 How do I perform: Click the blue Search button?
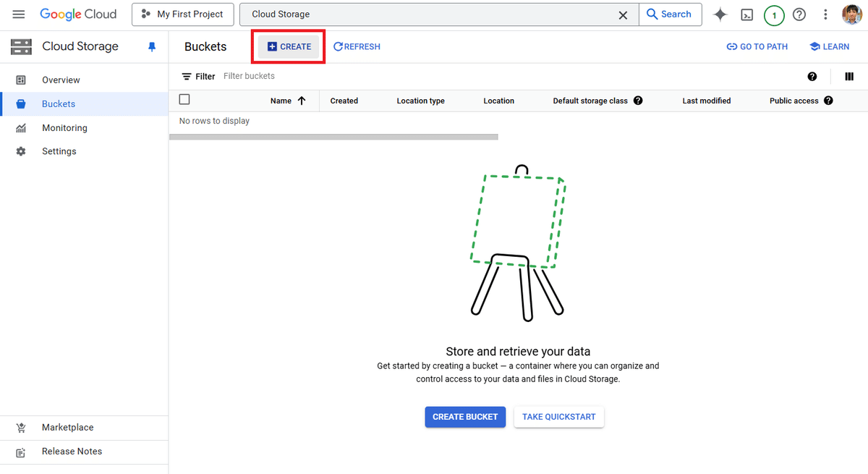coord(670,14)
